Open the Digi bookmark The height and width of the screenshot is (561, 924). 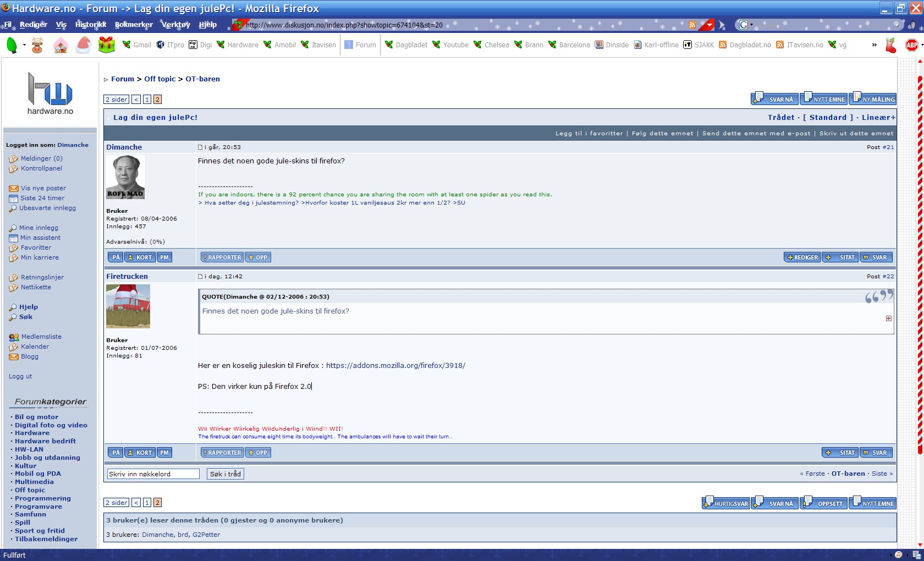(x=200, y=45)
